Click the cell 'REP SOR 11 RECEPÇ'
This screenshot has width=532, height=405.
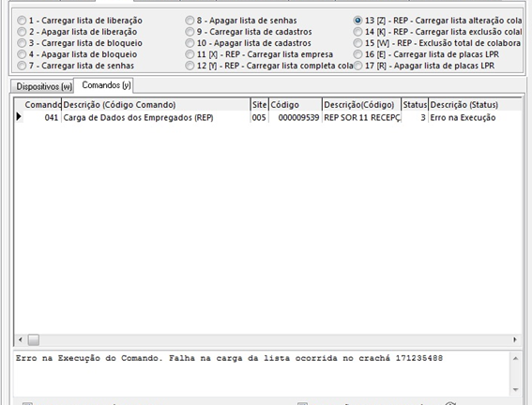[361, 117]
